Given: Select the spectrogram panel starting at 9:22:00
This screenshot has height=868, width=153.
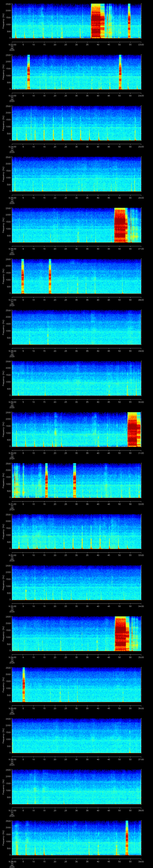Looking at the screenshot, I should click(77, 21).
